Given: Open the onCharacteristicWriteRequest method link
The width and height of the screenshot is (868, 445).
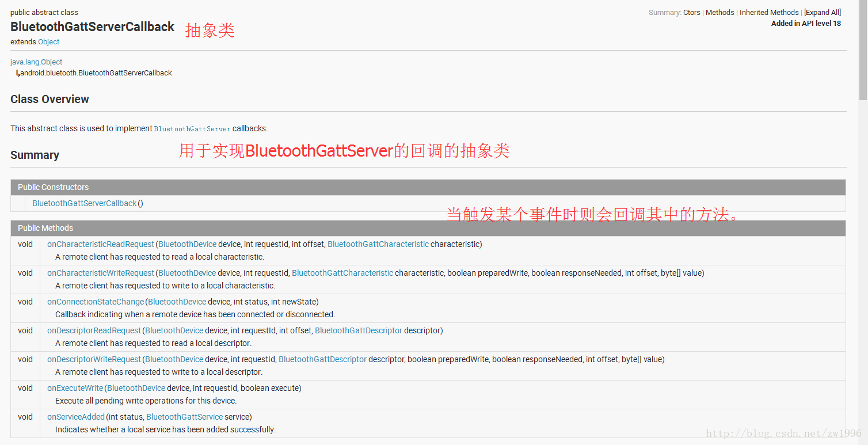Looking at the screenshot, I should pos(101,273).
